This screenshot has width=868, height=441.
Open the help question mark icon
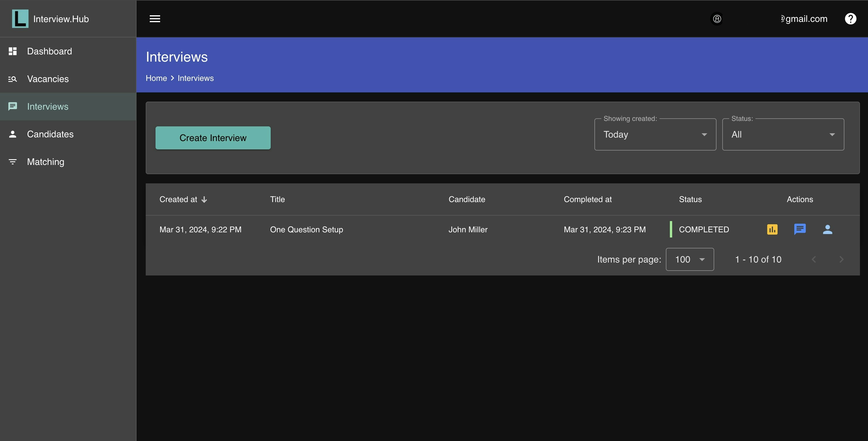850,19
